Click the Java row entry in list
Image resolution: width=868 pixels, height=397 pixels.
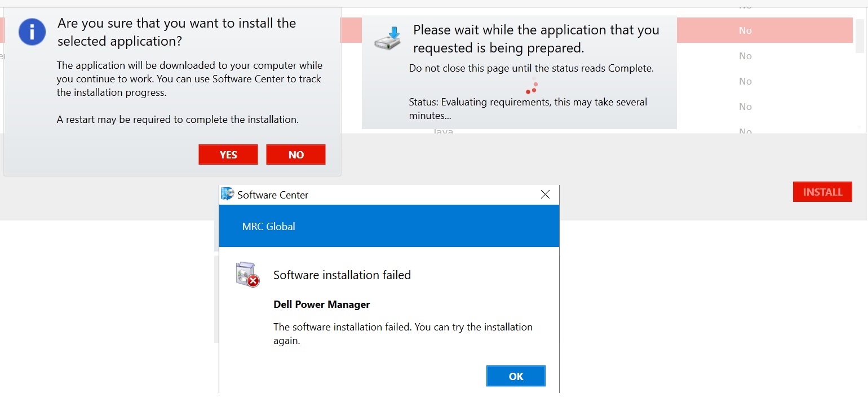click(x=444, y=131)
